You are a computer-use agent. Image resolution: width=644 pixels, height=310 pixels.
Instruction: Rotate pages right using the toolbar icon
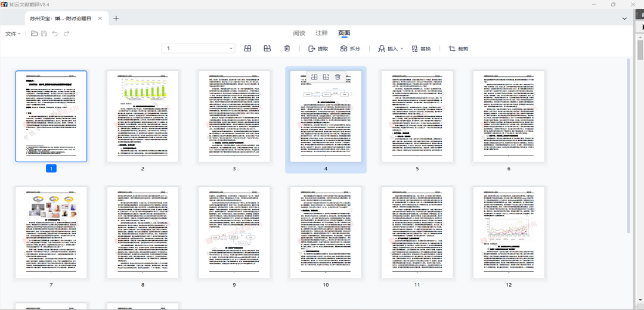tap(268, 48)
